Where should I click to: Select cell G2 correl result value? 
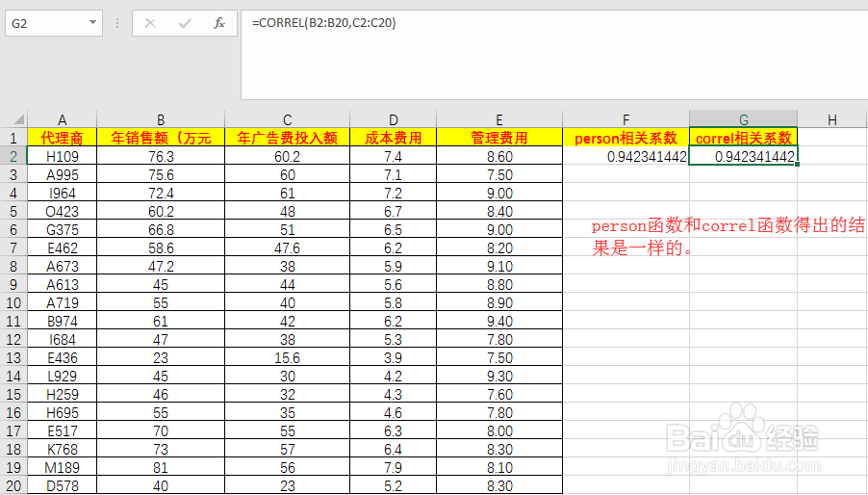744,156
